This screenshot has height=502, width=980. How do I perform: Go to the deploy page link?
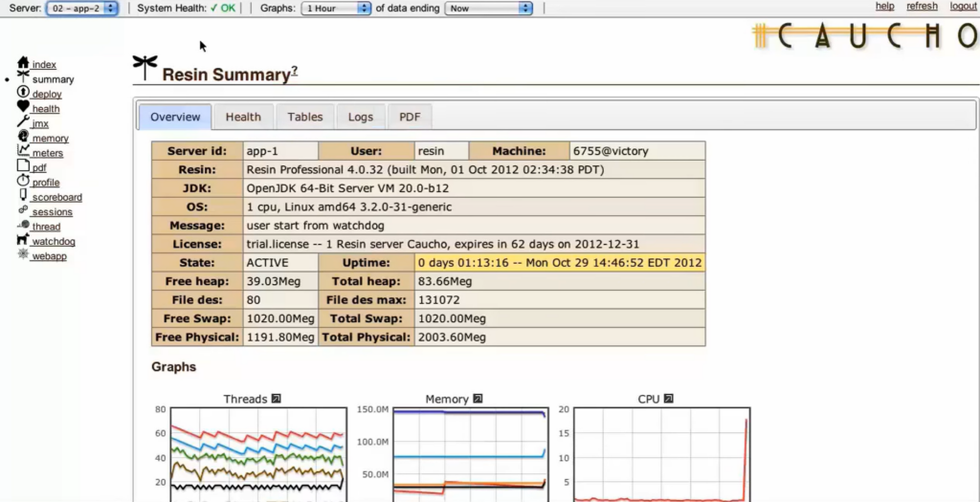point(47,95)
